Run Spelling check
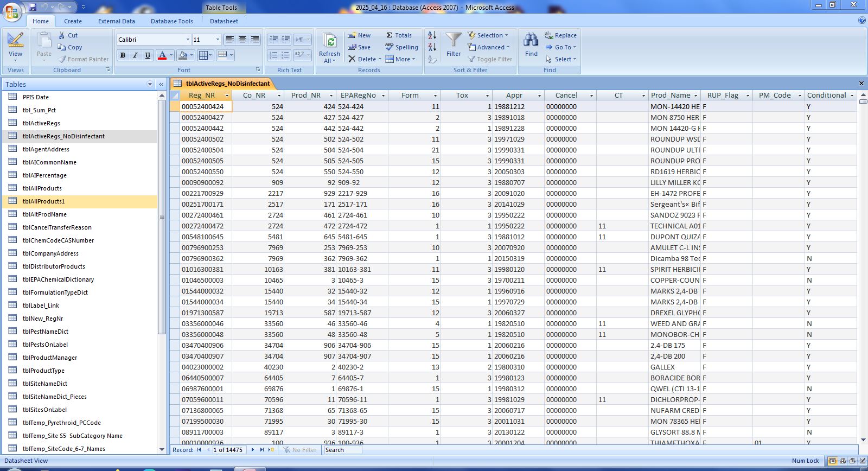 [401, 47]
